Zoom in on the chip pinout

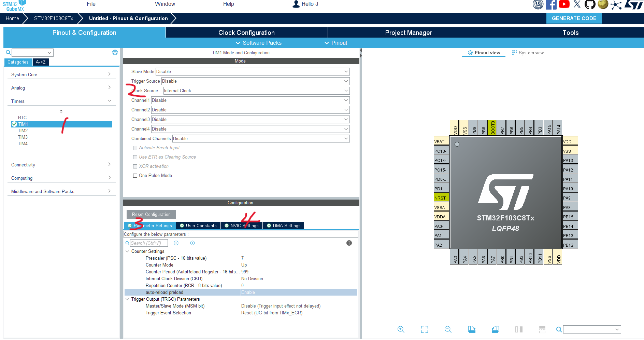click(x=401, y=329)
